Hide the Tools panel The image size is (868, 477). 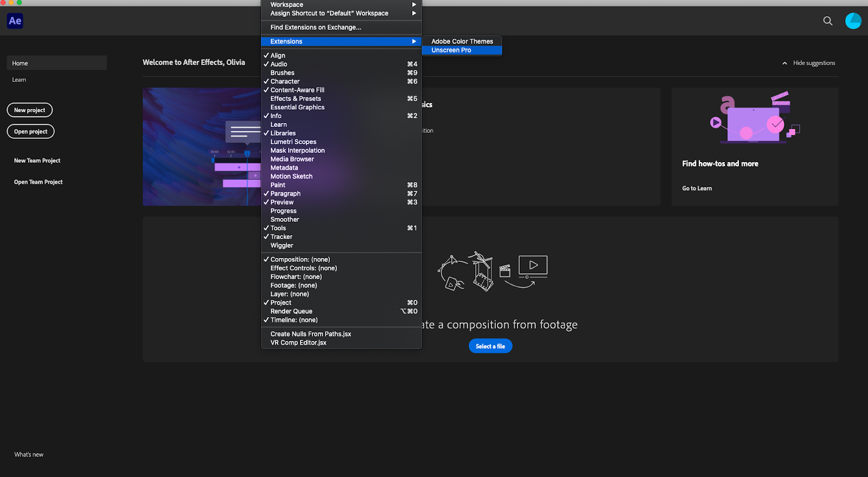click(x=341, y=228)
